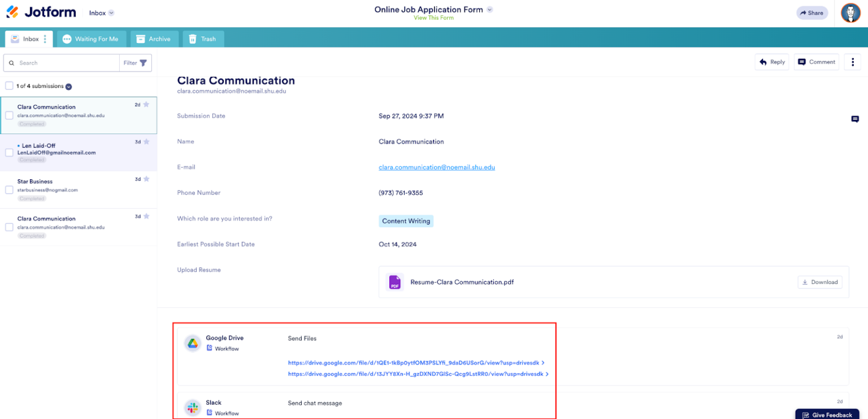Open the three-dot menu beside the Comment button

click(x=852, y=62)
